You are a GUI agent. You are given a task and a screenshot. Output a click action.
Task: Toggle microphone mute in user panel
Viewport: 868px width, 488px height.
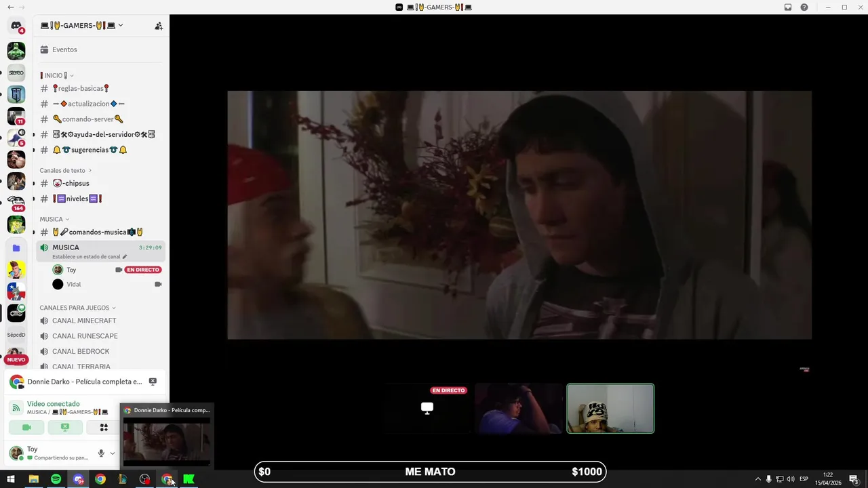tap(101, 453)
